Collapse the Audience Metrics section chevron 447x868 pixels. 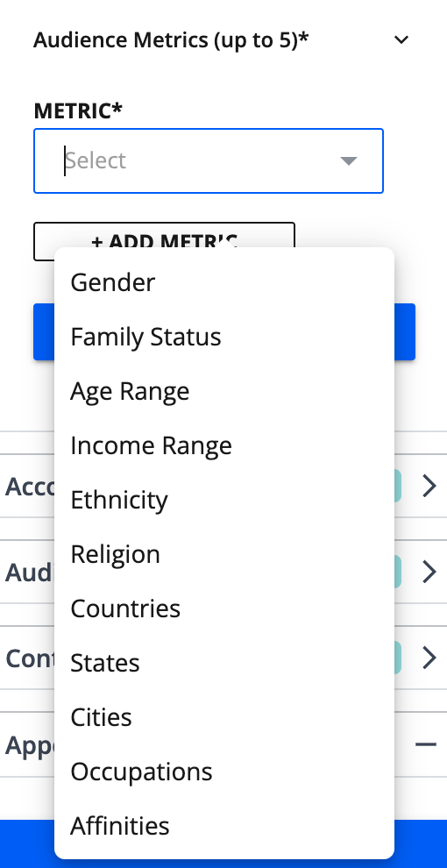coord(401,39)
